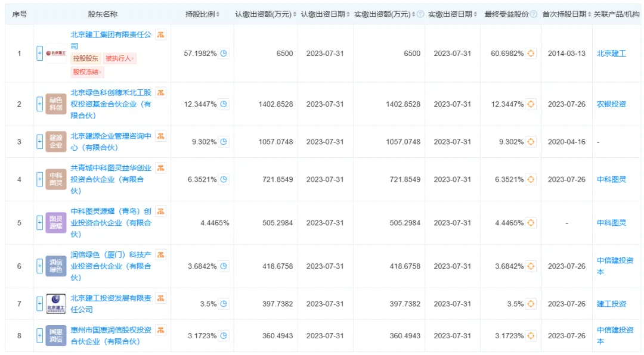Open related institution 农银投资 link

[x=611, y=104]
